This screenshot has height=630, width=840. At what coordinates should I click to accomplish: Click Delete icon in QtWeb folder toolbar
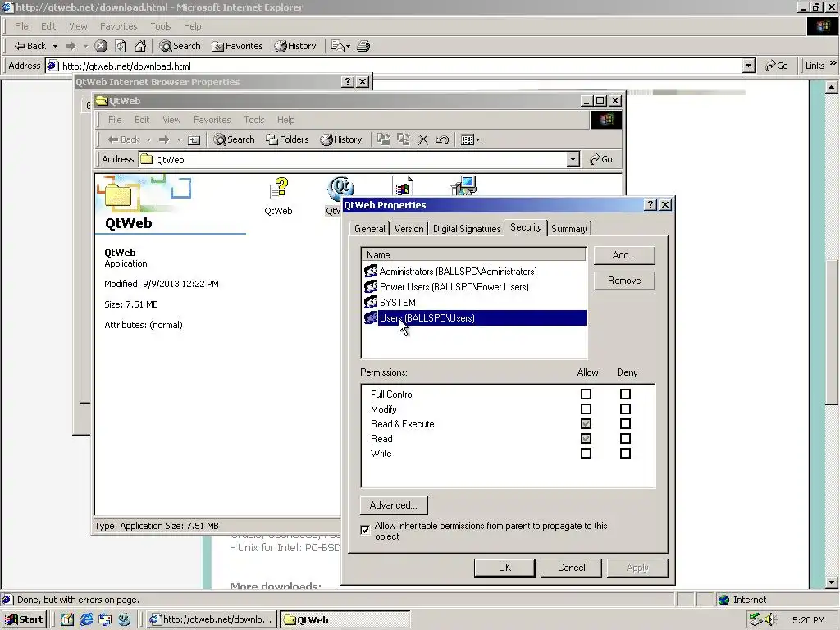click(x=422, y=139)
